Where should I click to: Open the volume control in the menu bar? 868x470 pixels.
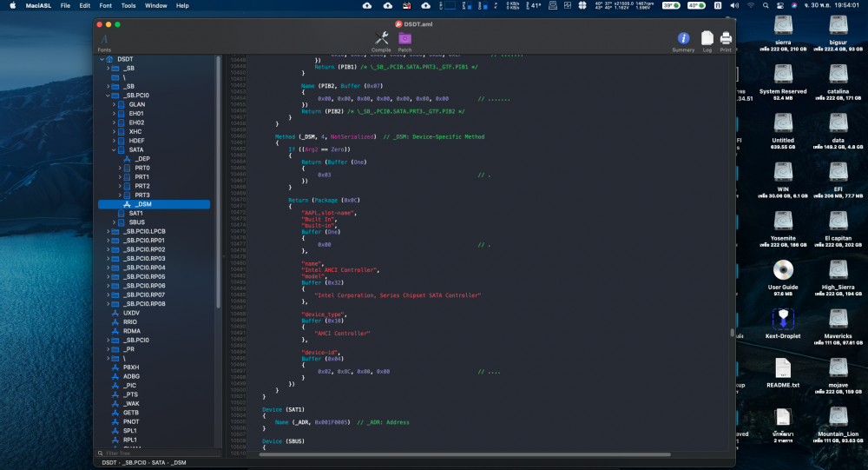[734, 5]
